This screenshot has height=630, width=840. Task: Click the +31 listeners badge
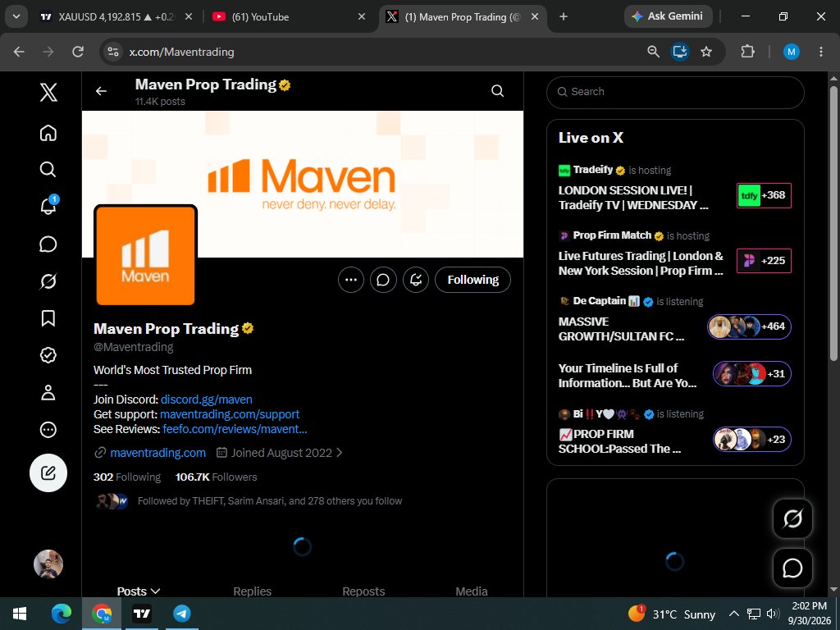coord(752,373)
